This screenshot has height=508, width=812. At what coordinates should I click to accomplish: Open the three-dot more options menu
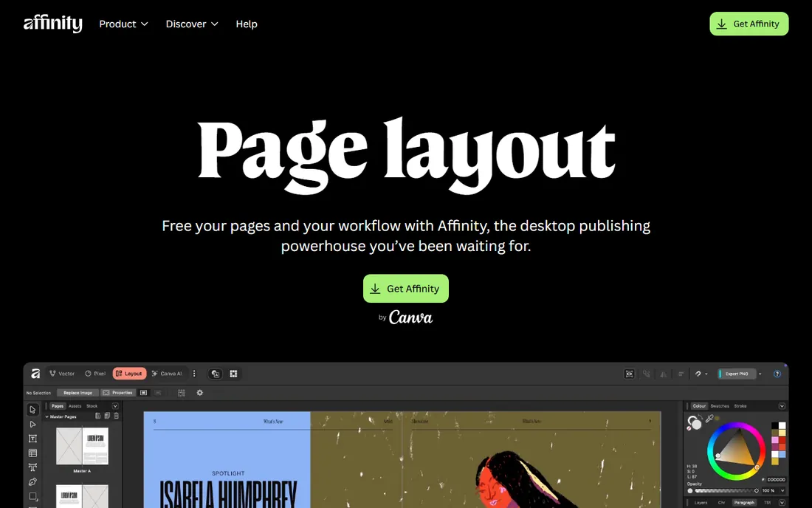[x=194, y=374]
